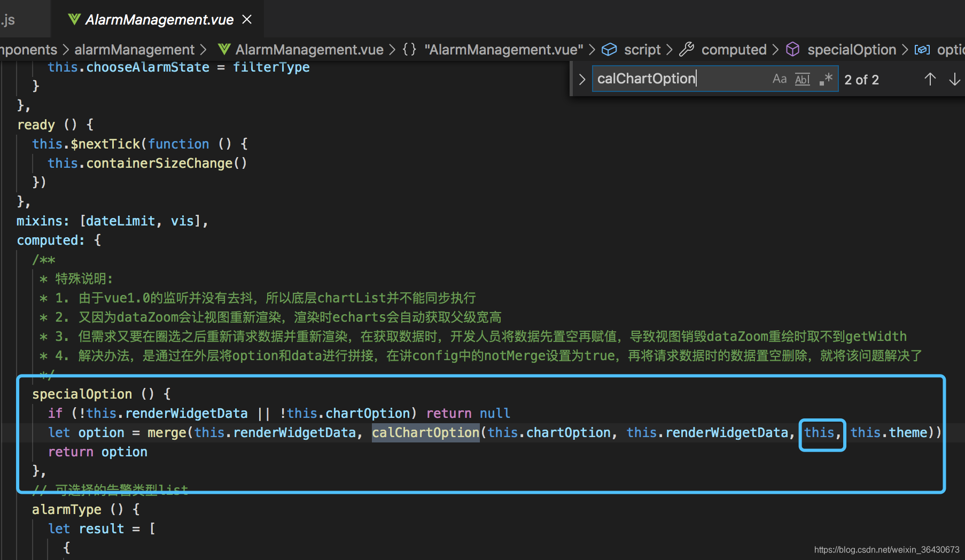965x560 pixels.
Task: Click the wrench icon beside computed
Action: 687,50
